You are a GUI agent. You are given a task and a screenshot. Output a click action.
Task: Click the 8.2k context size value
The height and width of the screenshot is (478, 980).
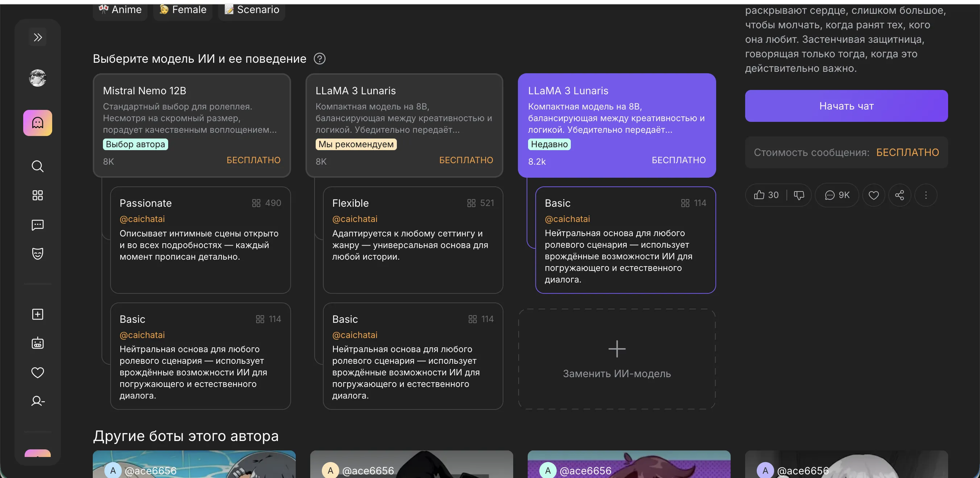point(537,161)
